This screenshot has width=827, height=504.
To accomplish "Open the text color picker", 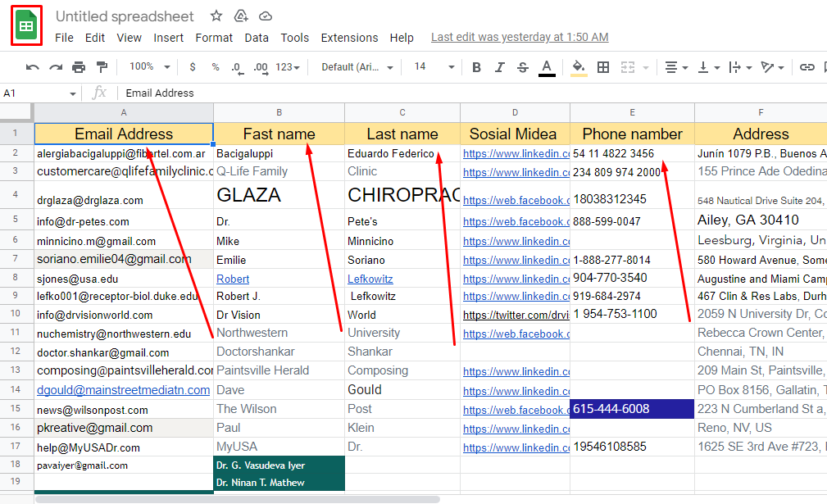I will (547, 67).
